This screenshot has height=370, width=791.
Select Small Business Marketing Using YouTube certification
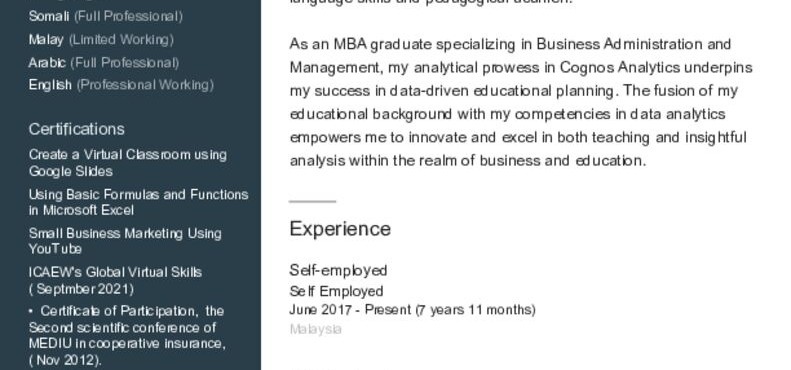125,241
